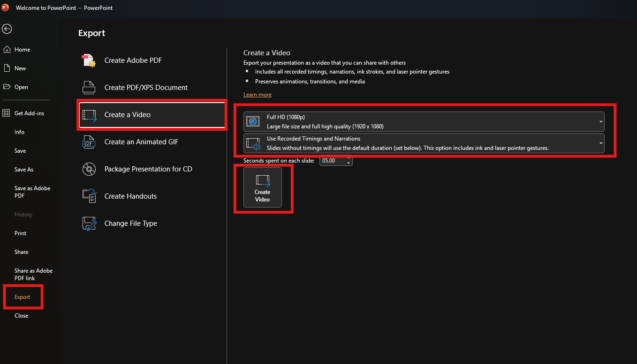Open the Learn more link
637x364 pixels.
[258, 95]
